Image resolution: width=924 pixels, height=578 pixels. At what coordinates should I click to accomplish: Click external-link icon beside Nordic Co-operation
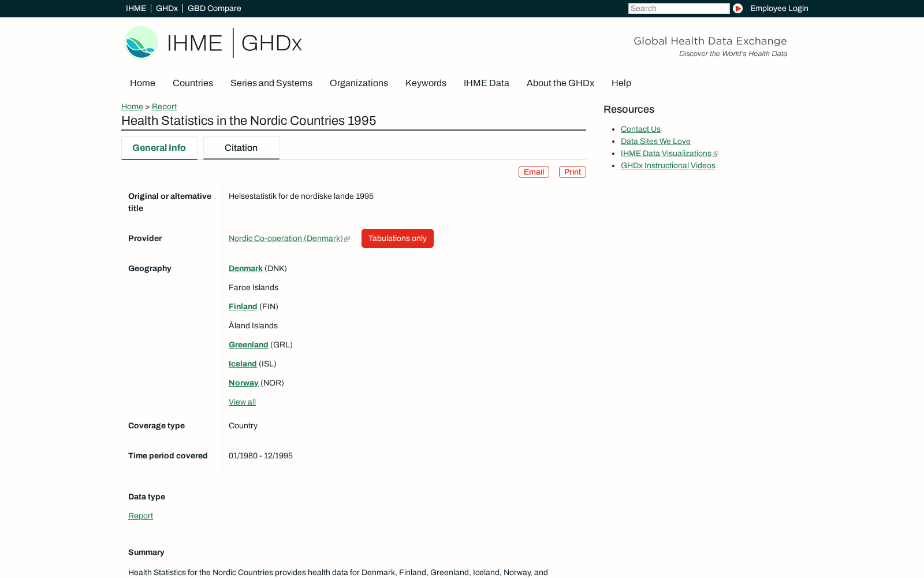pyautogui.click(x=347, y=239)
